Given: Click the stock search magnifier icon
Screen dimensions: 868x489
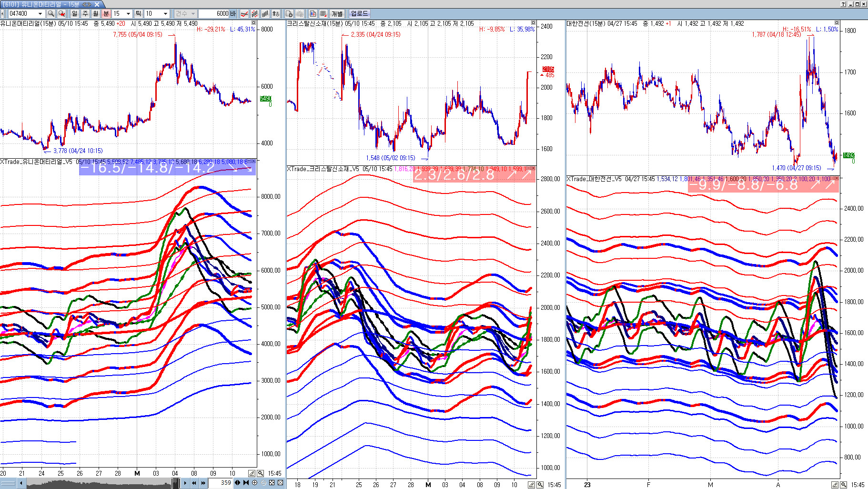Looking at the screenshot, I should pyautogui.click(x=50, y=14).
